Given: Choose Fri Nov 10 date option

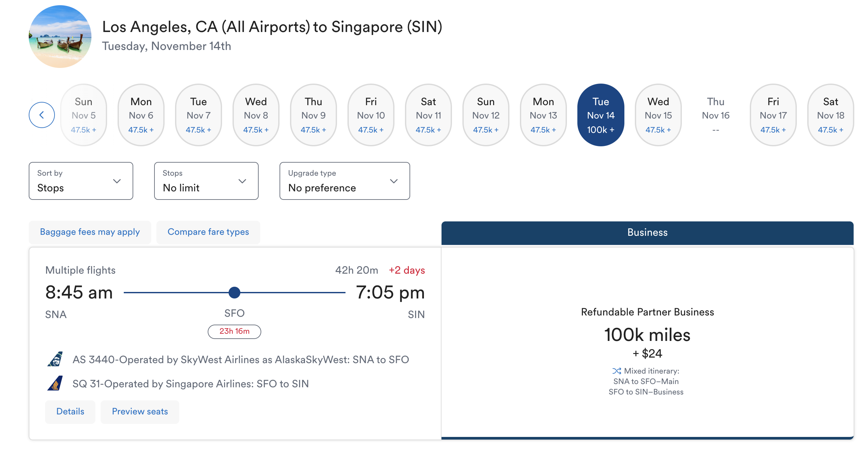Looking at the screenshot, I should click(371, 115).
